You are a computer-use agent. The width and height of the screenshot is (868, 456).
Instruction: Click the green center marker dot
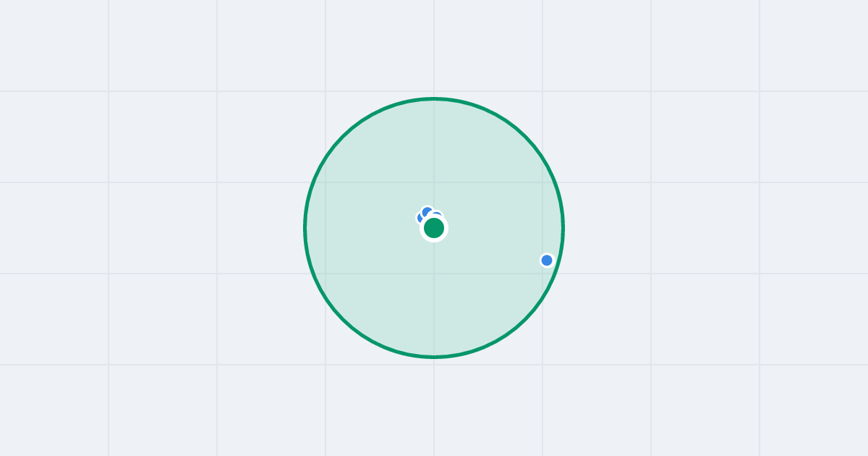coord(434,228)
